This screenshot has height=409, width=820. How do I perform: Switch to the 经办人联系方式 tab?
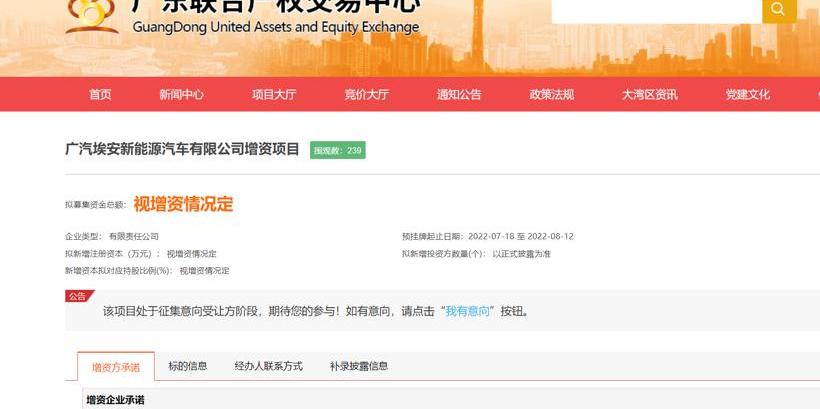(x=269, y=366)
